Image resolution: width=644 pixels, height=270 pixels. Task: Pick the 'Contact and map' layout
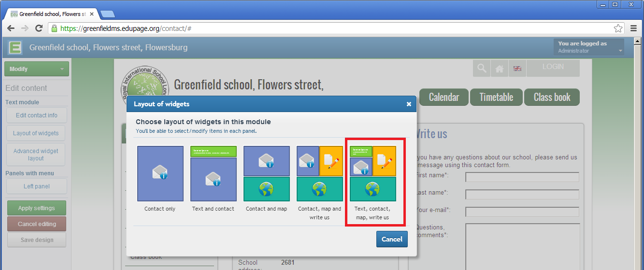[266, 174]
